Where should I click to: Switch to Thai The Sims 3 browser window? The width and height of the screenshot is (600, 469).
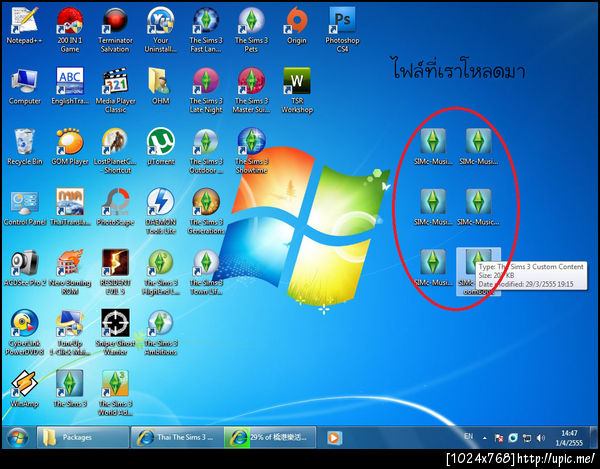[x=177, y=437]
